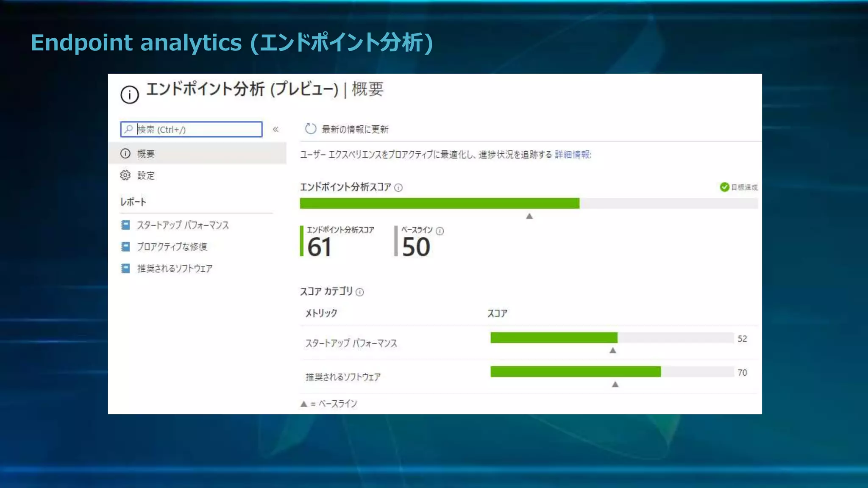This screenshot has height=488, width=868.
Task: Open the 概要 menu item
Action: coord(146,153)
